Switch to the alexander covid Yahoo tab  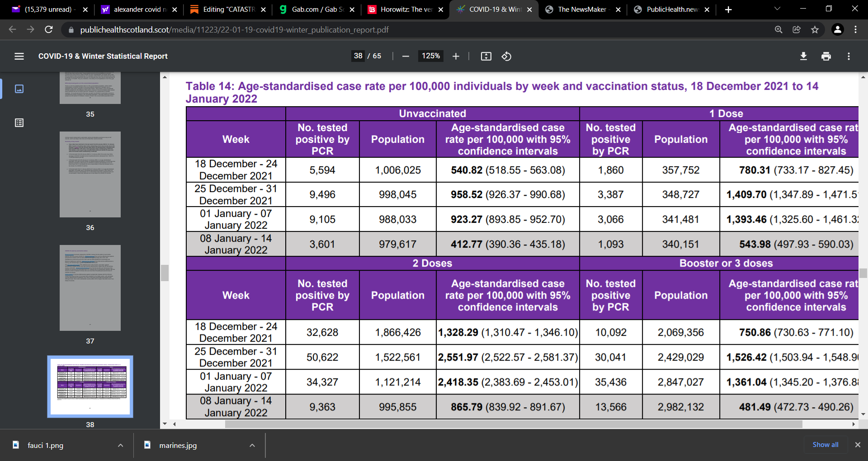tap(139, 9)
